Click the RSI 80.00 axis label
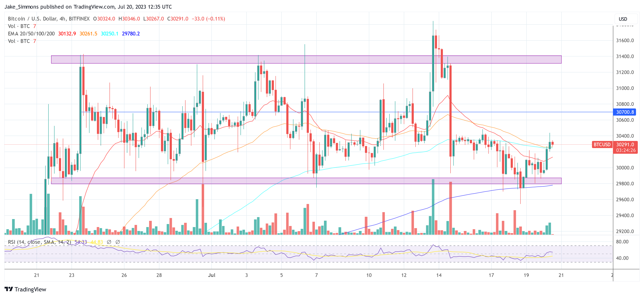 point(622,242)
